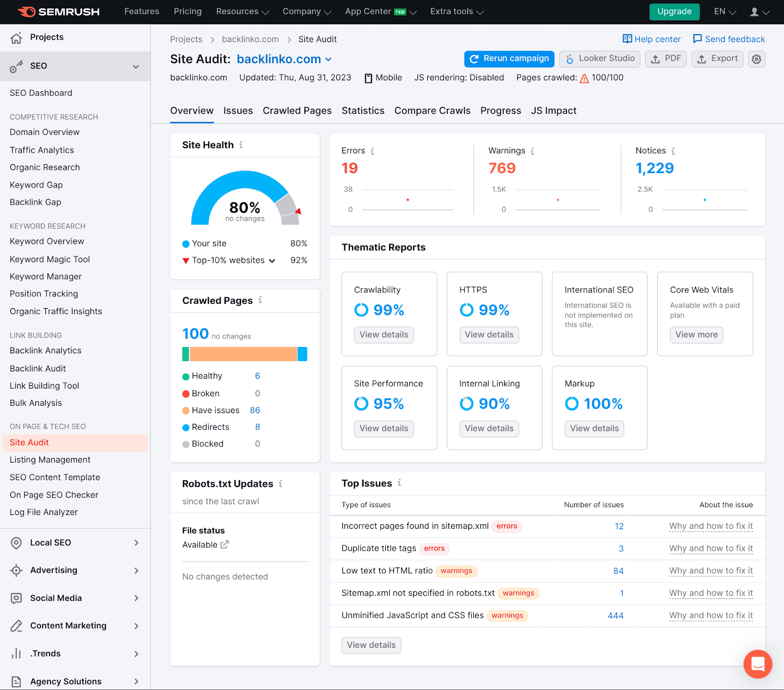Viewport: 784px width, 690px height.
Task: Expand Advertising sidebar section
Action: 136,571
